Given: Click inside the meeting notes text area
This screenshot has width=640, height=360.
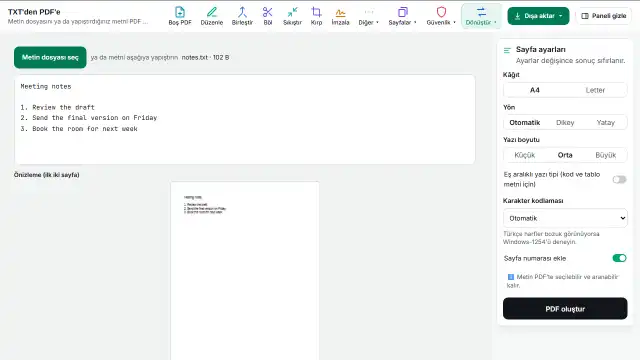Looking at the screenshot, I should coord(244,119).
